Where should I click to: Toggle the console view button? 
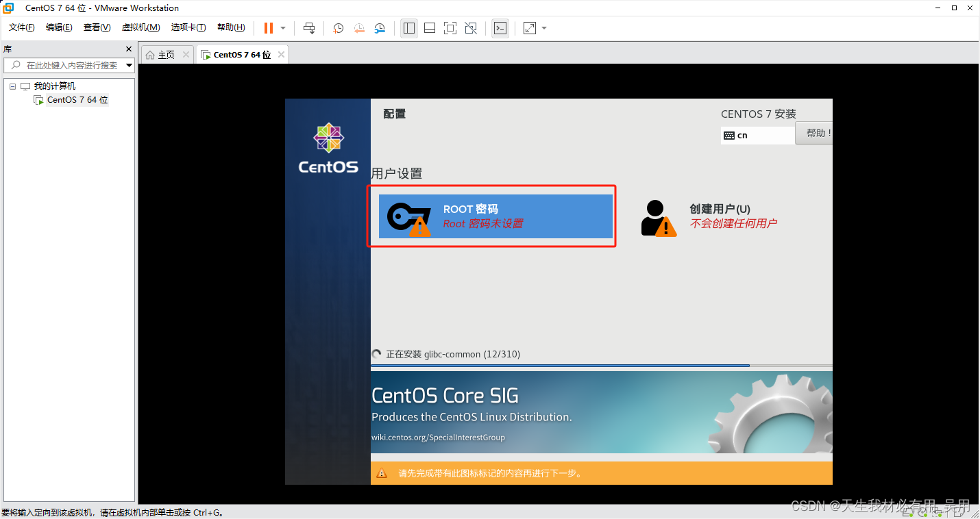pyautogui.click(x=500, y=28)
